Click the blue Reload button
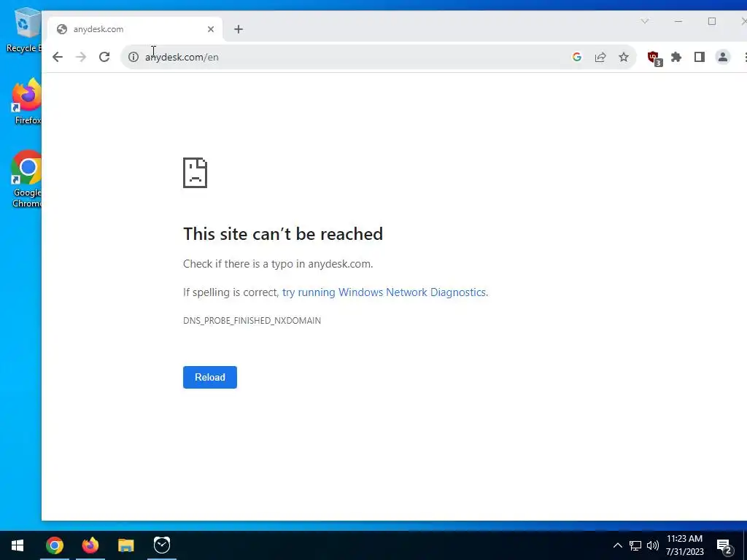 pyautogui.click(x=209, y=377)
